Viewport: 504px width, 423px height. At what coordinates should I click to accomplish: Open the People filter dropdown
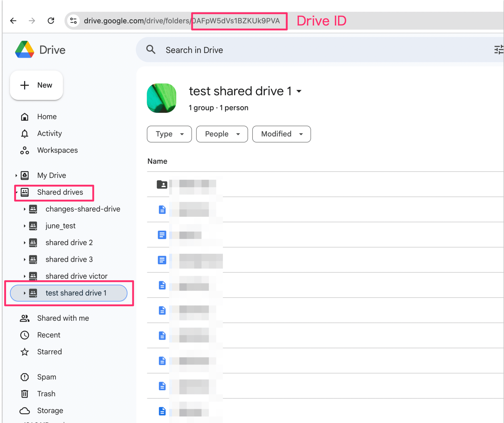coord(222,134)
